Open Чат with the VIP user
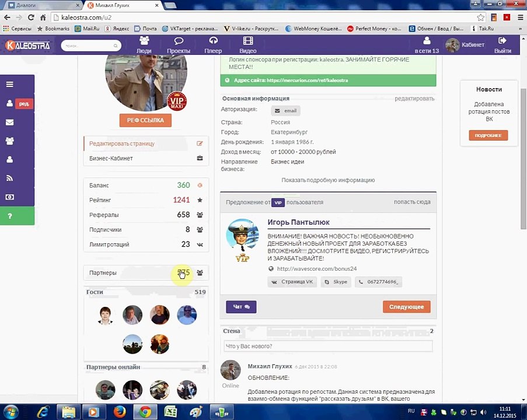The image size is (527, 420). pyautogui.click(x=241, y=307)
